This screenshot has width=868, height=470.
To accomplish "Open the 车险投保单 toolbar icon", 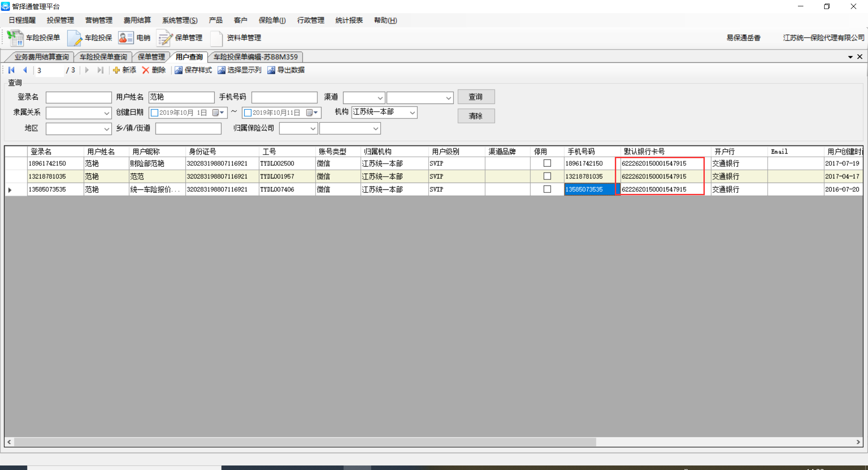I will (15, 38).
